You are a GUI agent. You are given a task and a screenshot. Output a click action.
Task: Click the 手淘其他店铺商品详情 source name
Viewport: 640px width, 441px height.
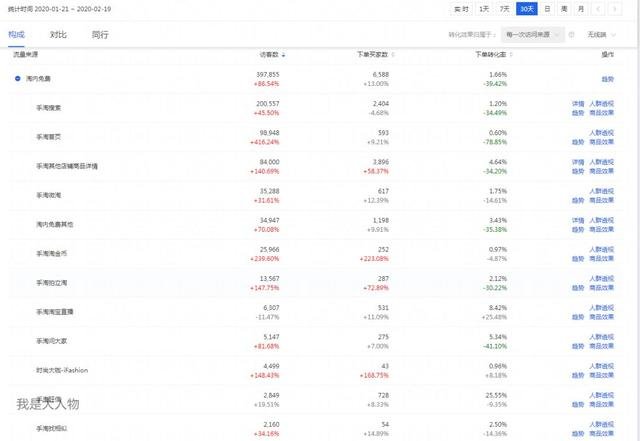point(67,166)
